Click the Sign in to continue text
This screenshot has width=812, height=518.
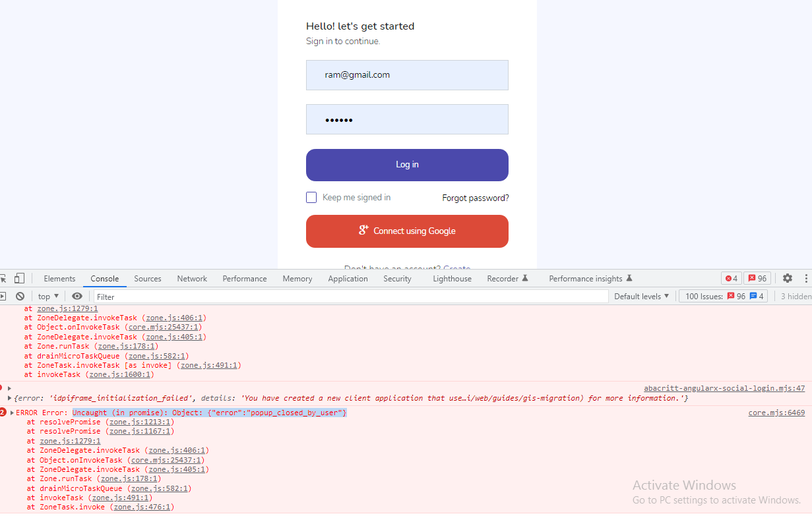(x=343, y=42)
